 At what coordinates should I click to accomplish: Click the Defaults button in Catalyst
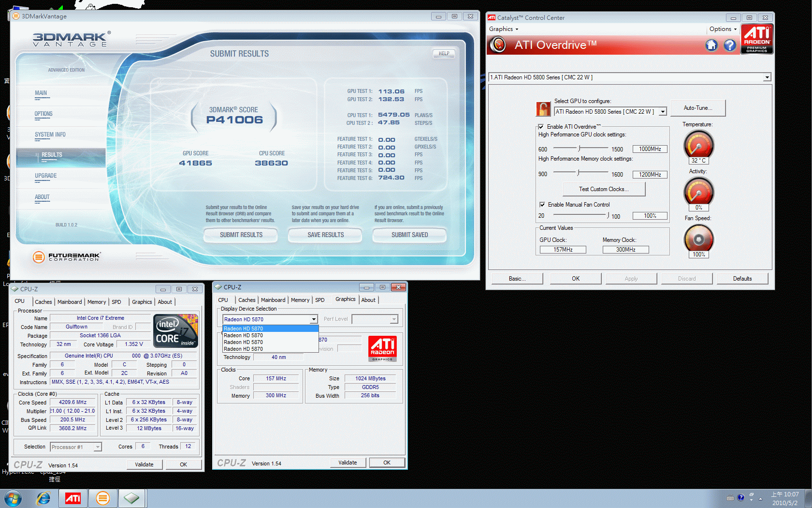tap(742, 279)
